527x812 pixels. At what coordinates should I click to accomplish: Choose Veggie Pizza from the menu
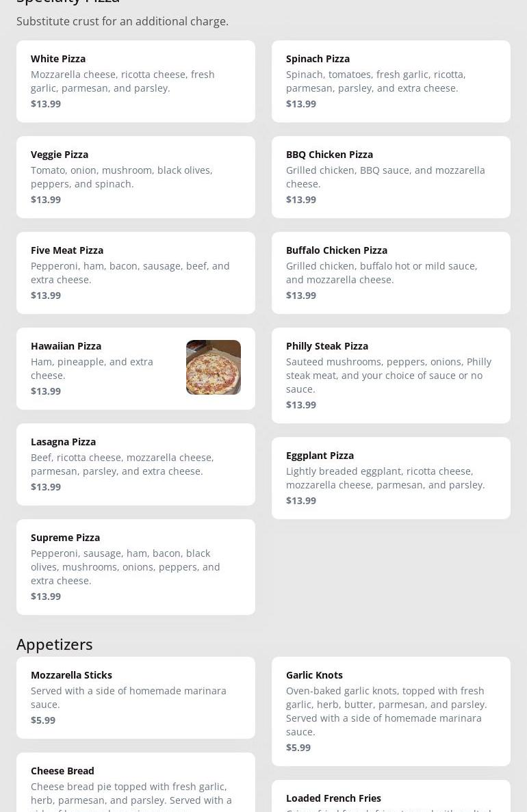[x=136, y=177]
